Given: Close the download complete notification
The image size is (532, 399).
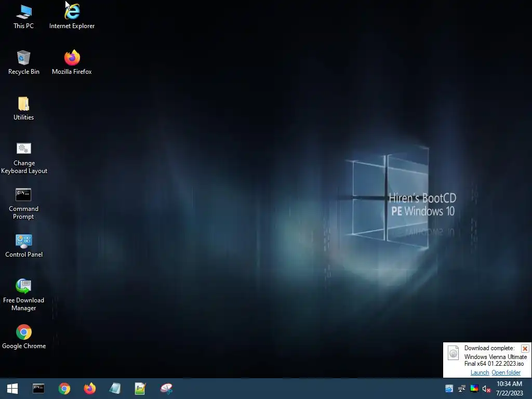Looking at the screenshot, I should 525,349.
